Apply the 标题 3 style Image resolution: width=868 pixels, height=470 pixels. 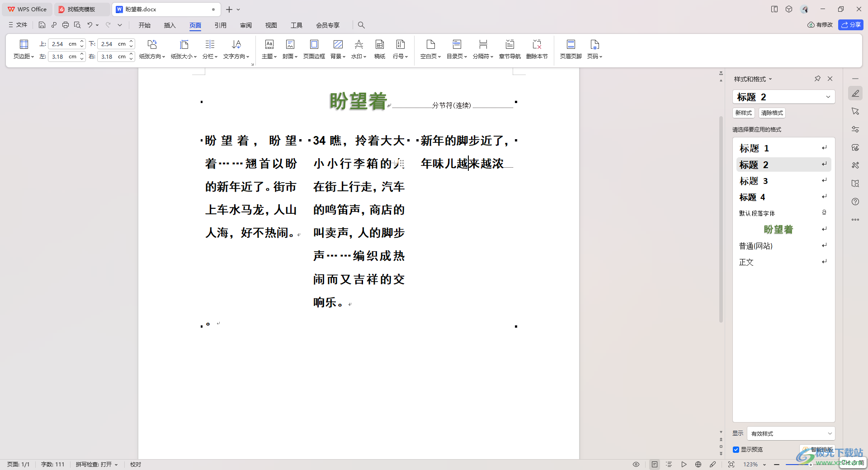click(784, 181)
